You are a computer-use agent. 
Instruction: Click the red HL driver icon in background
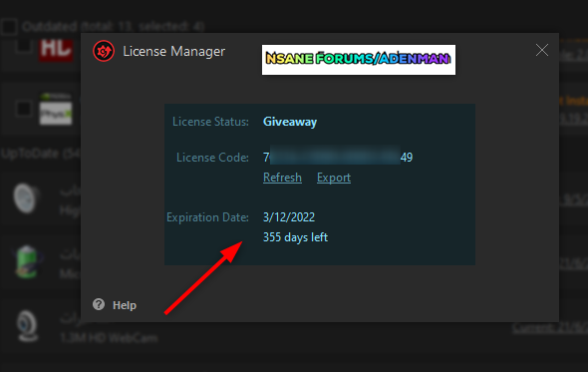pyautogui.click(x=56, y=49)
